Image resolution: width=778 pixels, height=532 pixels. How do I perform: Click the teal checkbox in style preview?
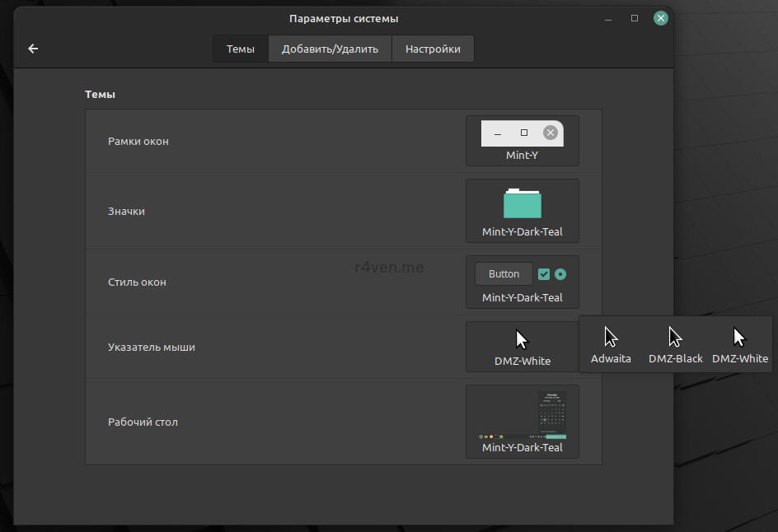click(544, 274)
